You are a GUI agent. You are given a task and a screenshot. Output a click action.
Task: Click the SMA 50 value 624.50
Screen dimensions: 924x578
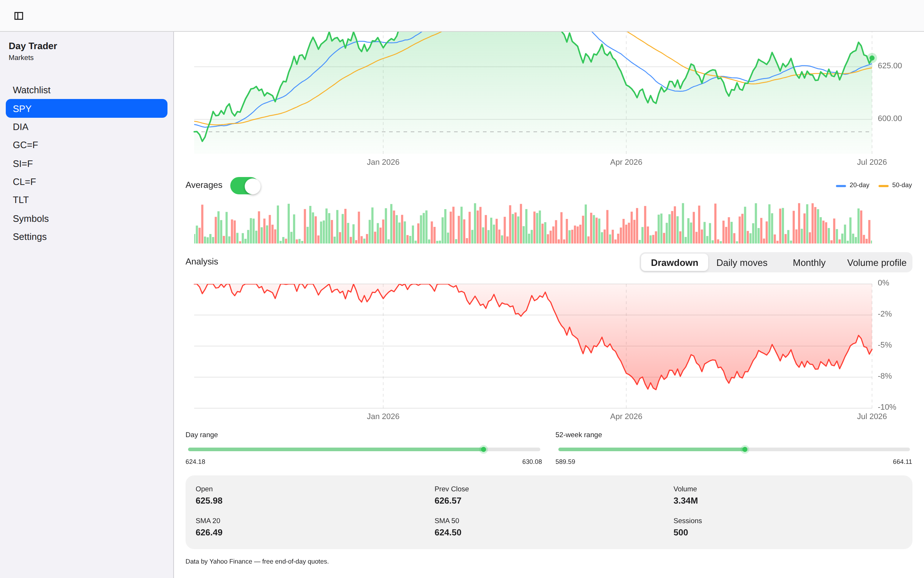tap(448, 532)
